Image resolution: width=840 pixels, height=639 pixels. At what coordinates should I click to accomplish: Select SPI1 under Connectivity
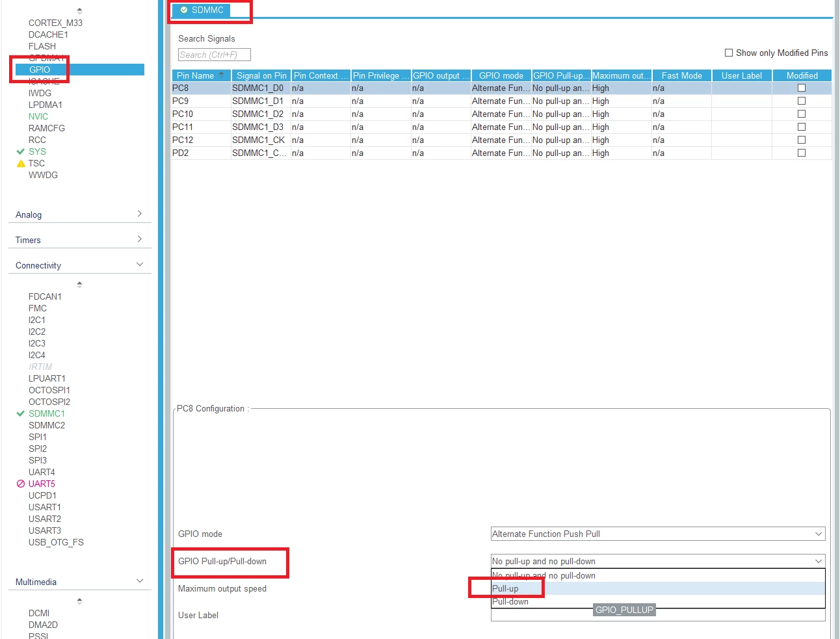click(38, 437)
